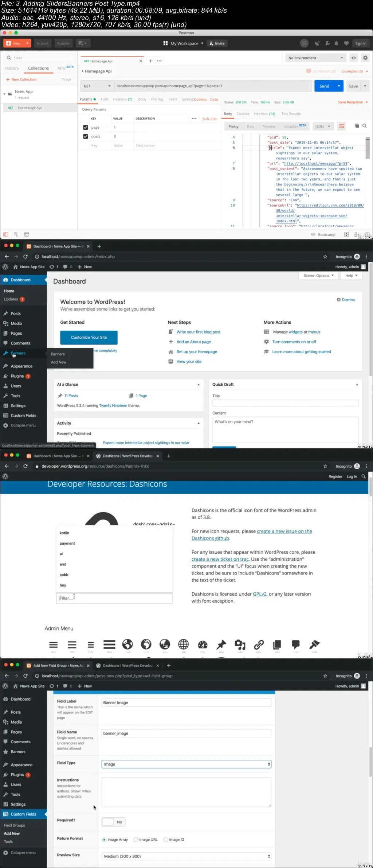Uncheck the page query param checkbox

pos(86,128)
